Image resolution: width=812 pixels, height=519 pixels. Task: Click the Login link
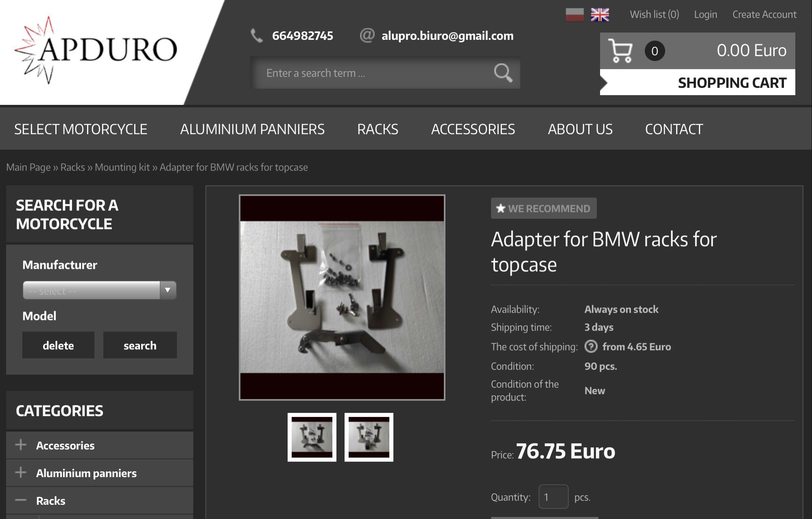(x=705, y=15)
